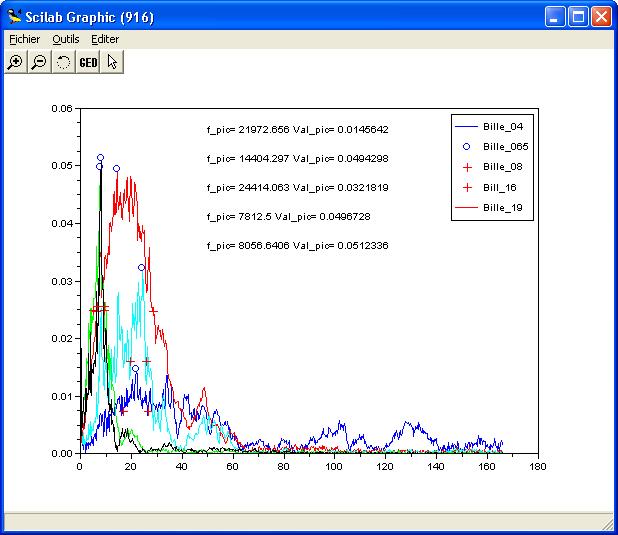The width and height of the screenshot is (618, 535).
Task: Click the 60 x-axis label
Action: pyautogui.click(x=232, y=467)
